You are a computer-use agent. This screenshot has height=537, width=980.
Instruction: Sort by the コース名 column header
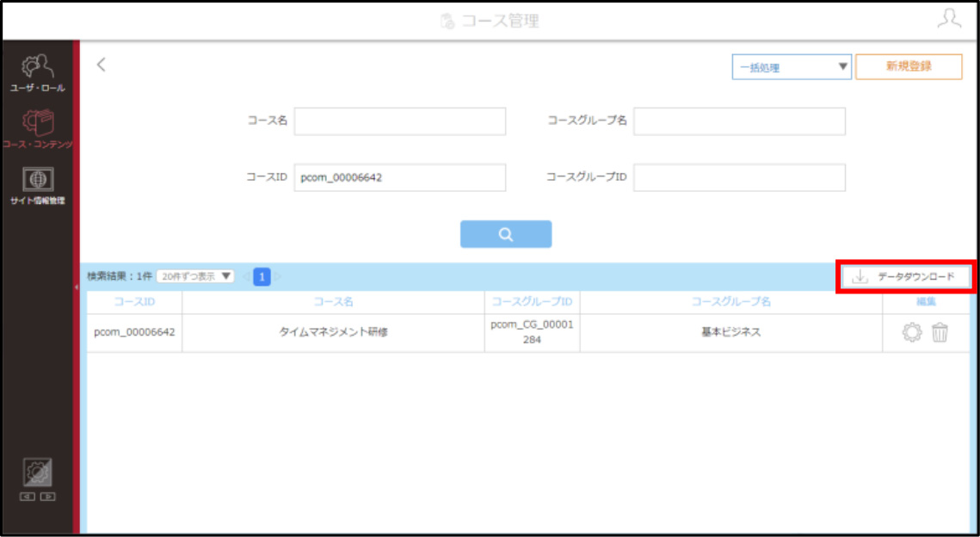coord(333,302)
